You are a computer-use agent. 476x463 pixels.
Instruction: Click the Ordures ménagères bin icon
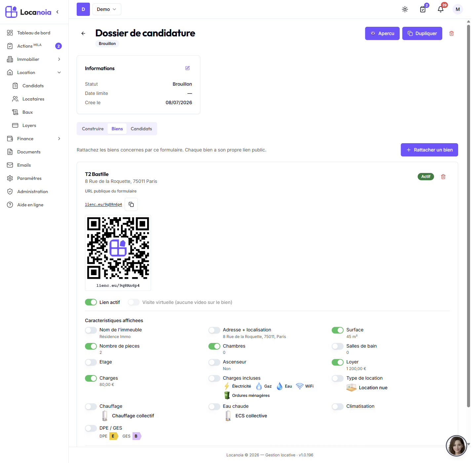227,396
